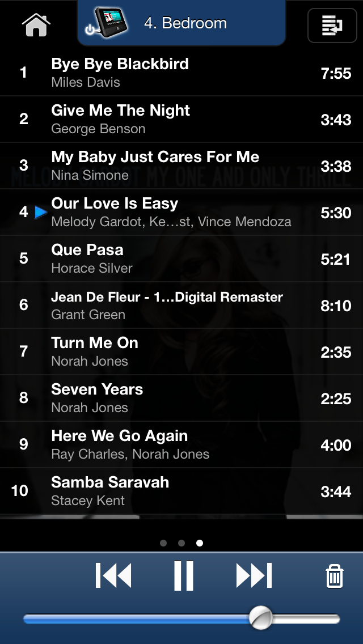Select Give Me The Night track
This screenshot has width=363, height=644.
pyautogui.click(x=181, y=119)
